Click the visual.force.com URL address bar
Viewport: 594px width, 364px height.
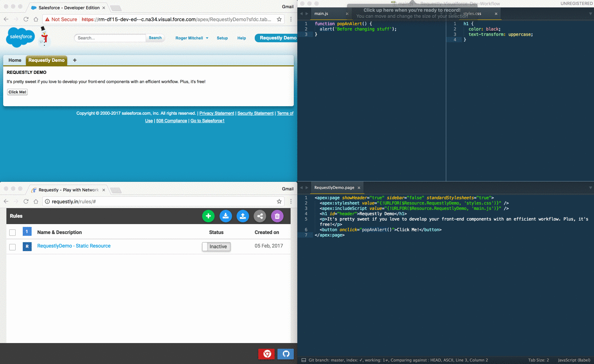[x=163, y=19]
